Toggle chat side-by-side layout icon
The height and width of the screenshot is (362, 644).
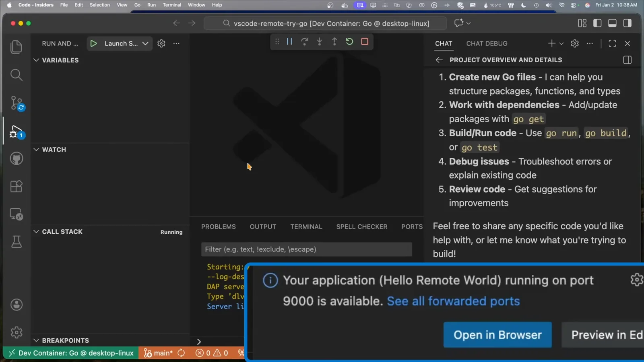[627, 60]
